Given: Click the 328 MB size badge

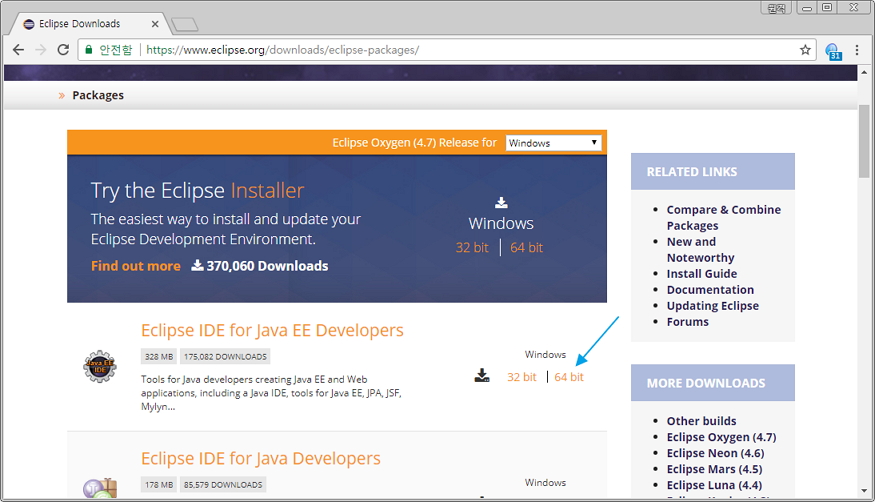Looking at the screenshot, I should pos(159,356).
